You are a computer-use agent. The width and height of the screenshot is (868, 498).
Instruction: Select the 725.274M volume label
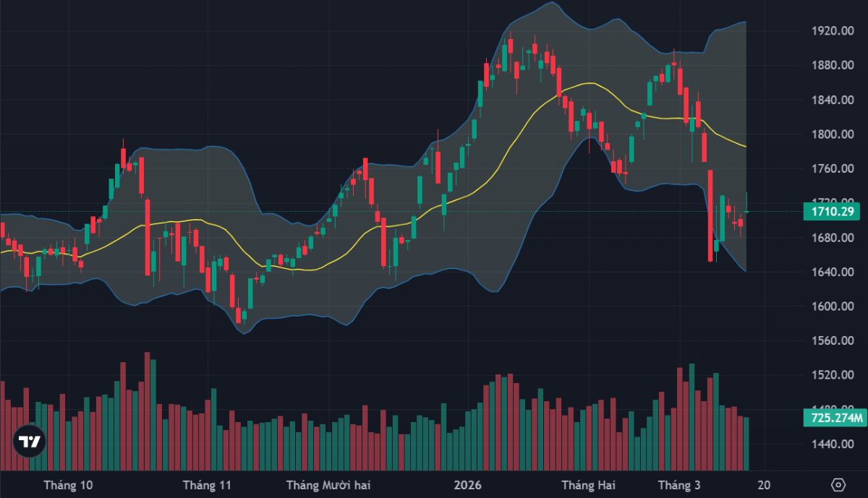[834, 418]
